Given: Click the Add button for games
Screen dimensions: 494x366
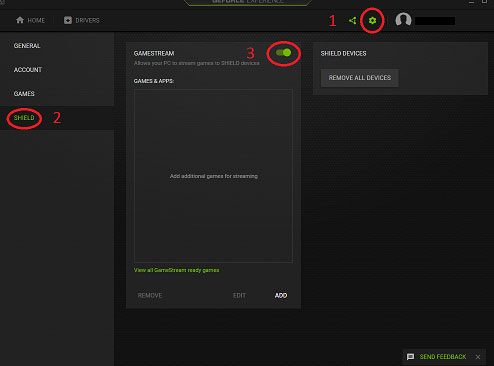Looking at the screenshot, I should (281, 295).
